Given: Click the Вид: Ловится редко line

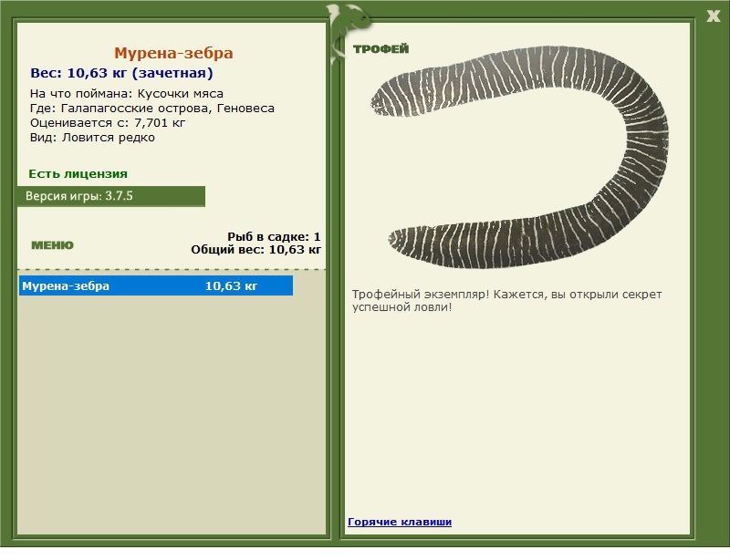Looking at the screenshot, I should pyautogui.click(x=92, y=138).
